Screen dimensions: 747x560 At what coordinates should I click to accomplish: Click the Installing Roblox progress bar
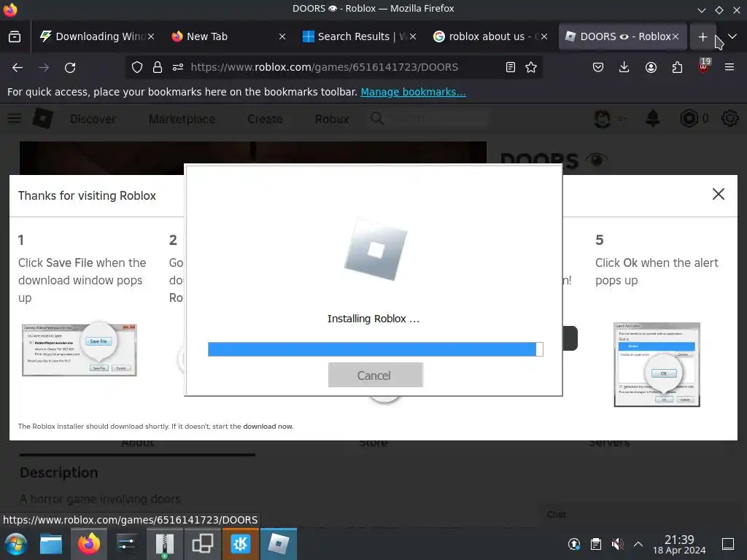[x=375, y=349]
